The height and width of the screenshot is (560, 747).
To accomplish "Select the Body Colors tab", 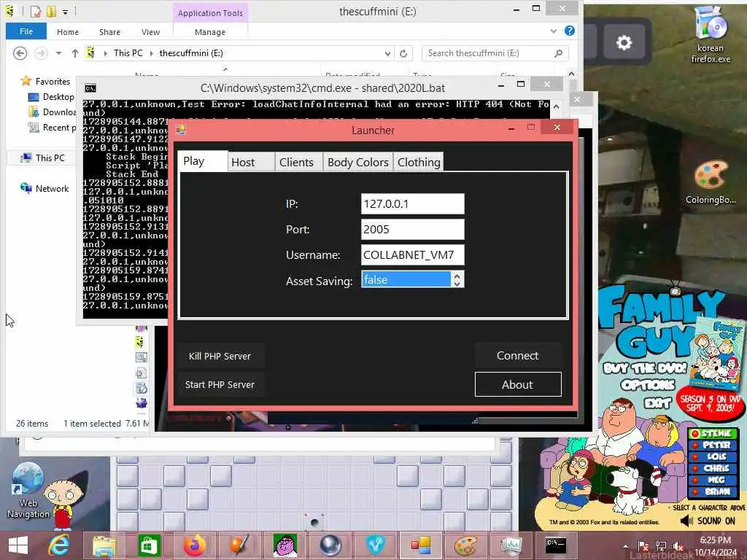I will (x=357, y=162).
